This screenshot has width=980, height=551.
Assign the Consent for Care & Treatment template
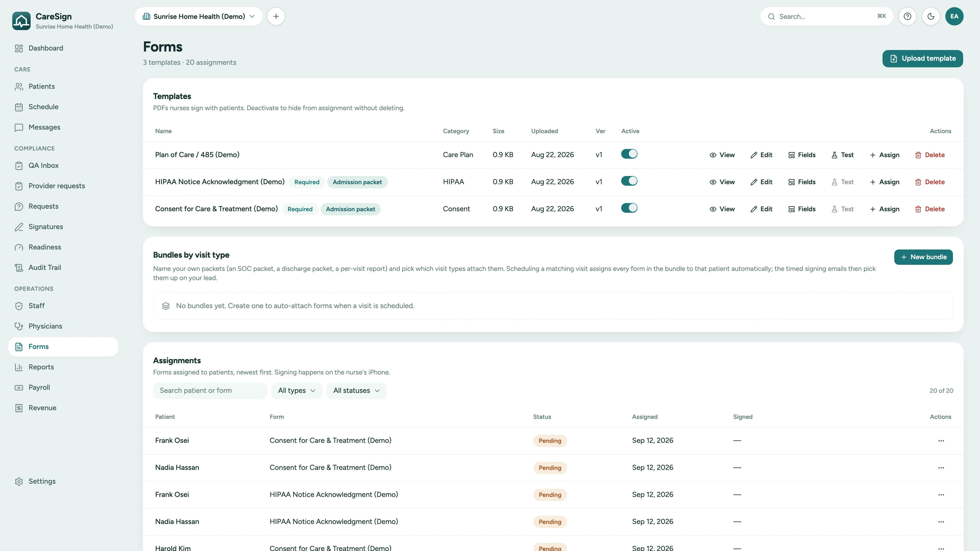pyautogui.click(x=885, y=209)
